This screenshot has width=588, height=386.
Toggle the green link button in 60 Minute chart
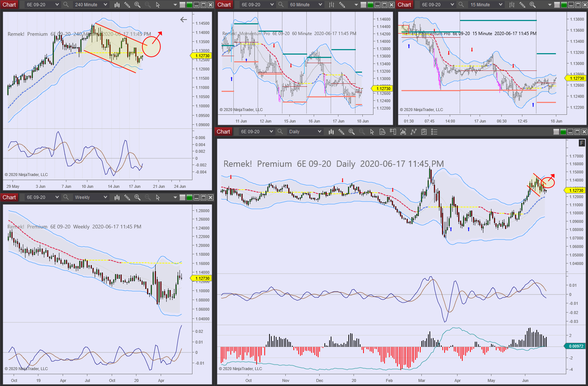(370, 5)
